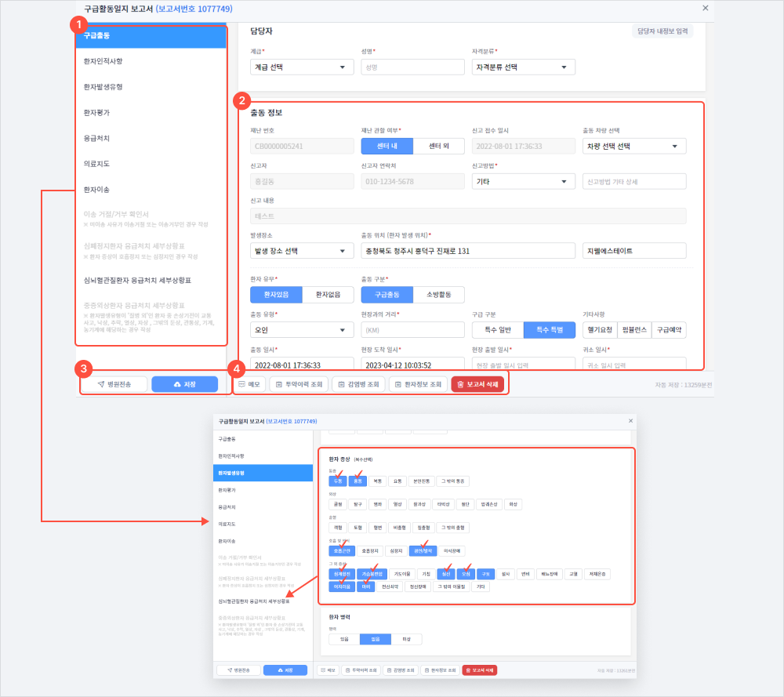Screen dimensions: 784x697
Task: Toggle 펌뷸런스 under 기타사항
Action: click(634, 330)
